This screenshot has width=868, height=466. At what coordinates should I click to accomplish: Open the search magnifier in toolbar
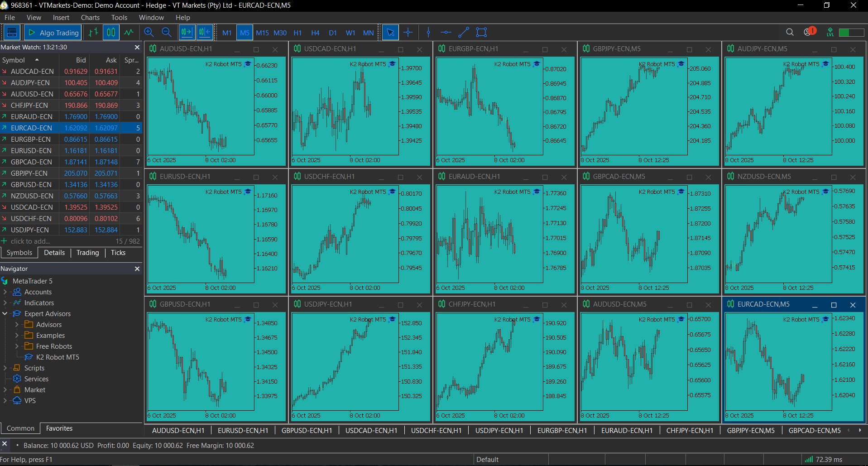tap(790, 32)
